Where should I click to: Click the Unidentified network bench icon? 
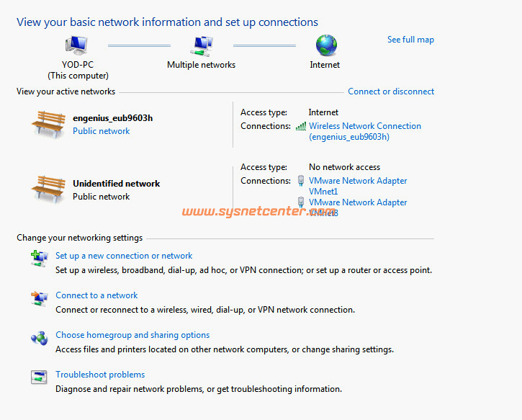[48, 189]
